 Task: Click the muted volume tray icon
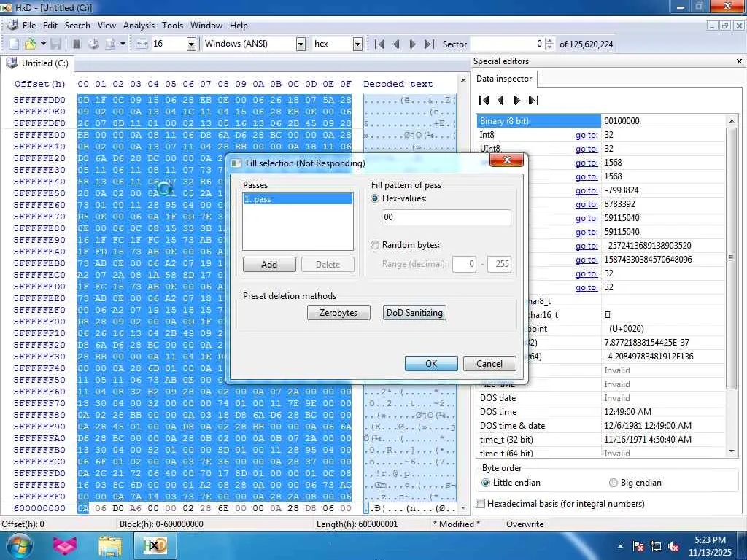pyautogui.click(x=673, y=546)
